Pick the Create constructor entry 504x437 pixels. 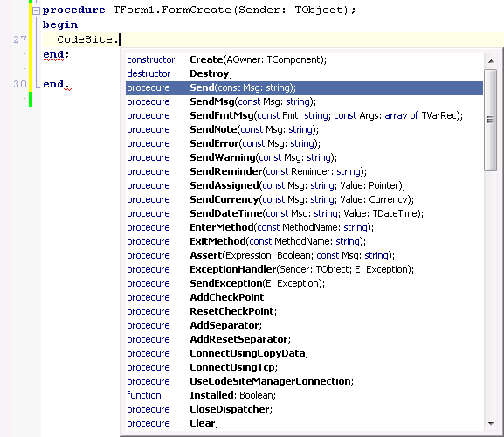click(x=304, y=59)
